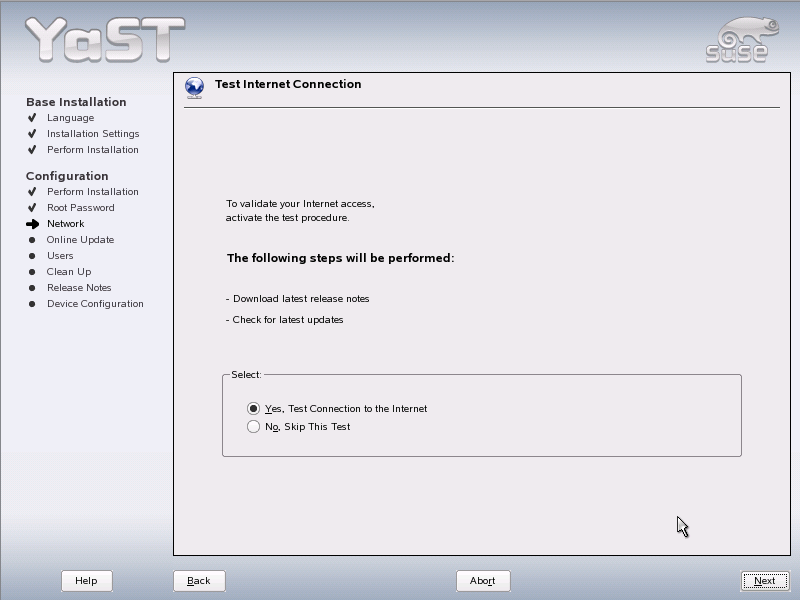Screen dimensions: 800x600
Task: Click the checkmark beside Language
Action: click(32, 118)
